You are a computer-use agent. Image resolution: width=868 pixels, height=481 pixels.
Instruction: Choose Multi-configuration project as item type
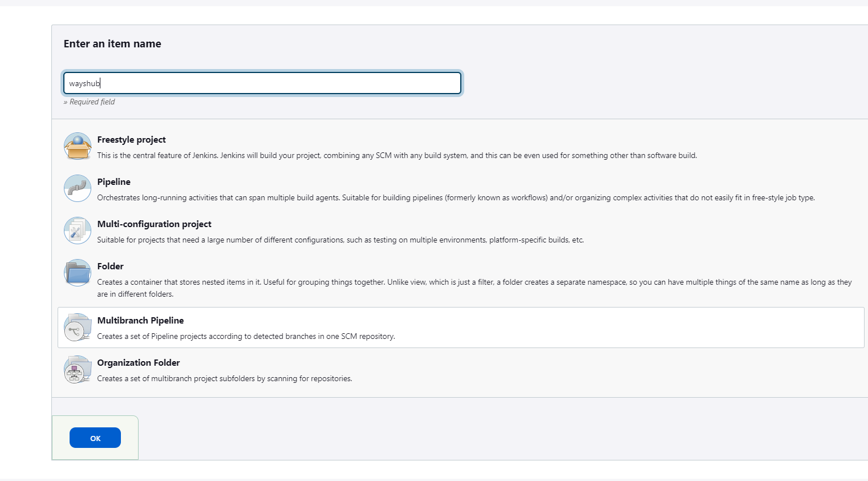tap(154, 224)
